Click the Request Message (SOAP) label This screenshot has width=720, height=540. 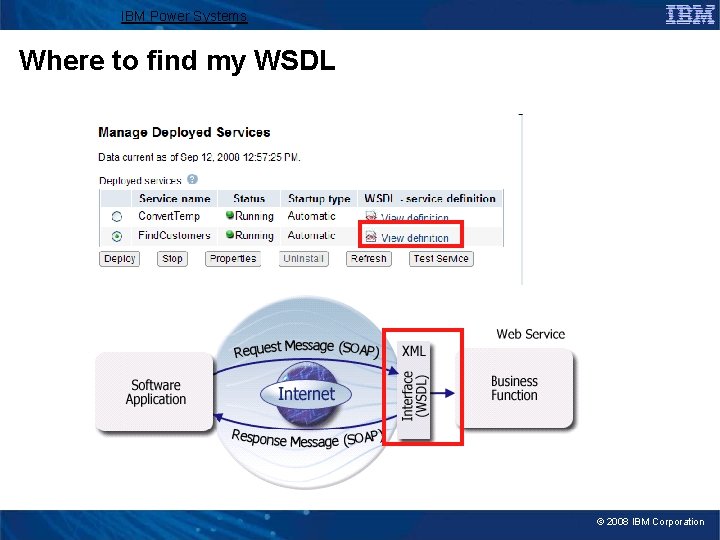coord(306,348)
